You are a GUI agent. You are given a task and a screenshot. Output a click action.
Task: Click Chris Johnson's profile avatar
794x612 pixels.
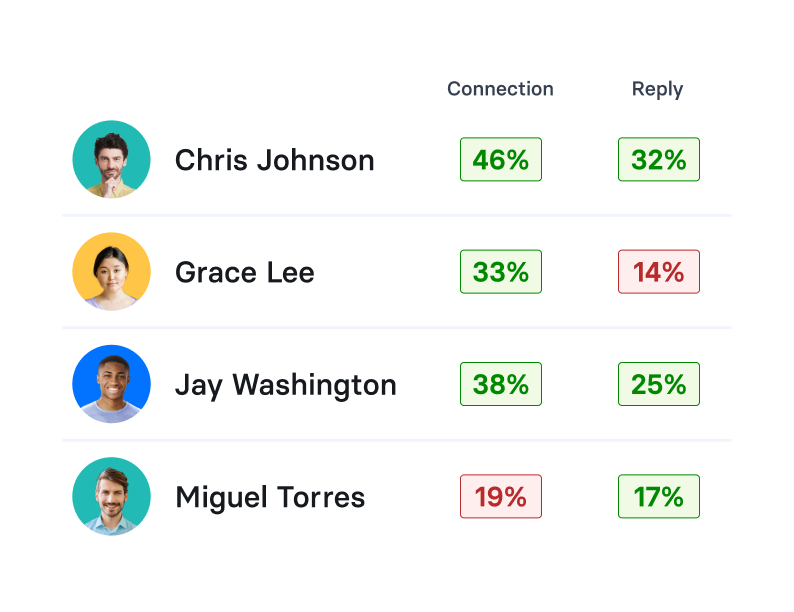pyautogui.click(x=111, y=159)
